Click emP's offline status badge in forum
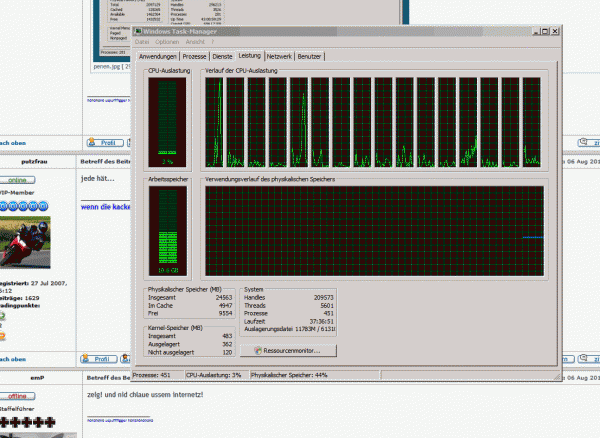The image size is (600, 438). point(17,396)
